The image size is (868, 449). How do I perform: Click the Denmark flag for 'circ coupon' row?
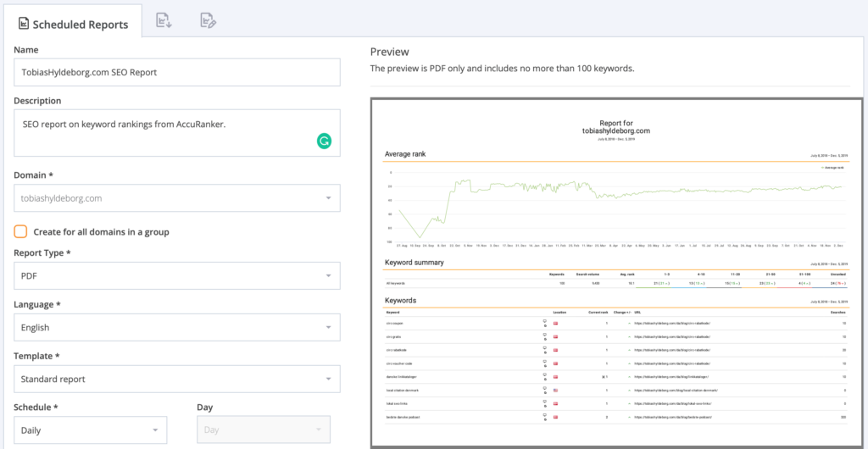coord(555,323)
